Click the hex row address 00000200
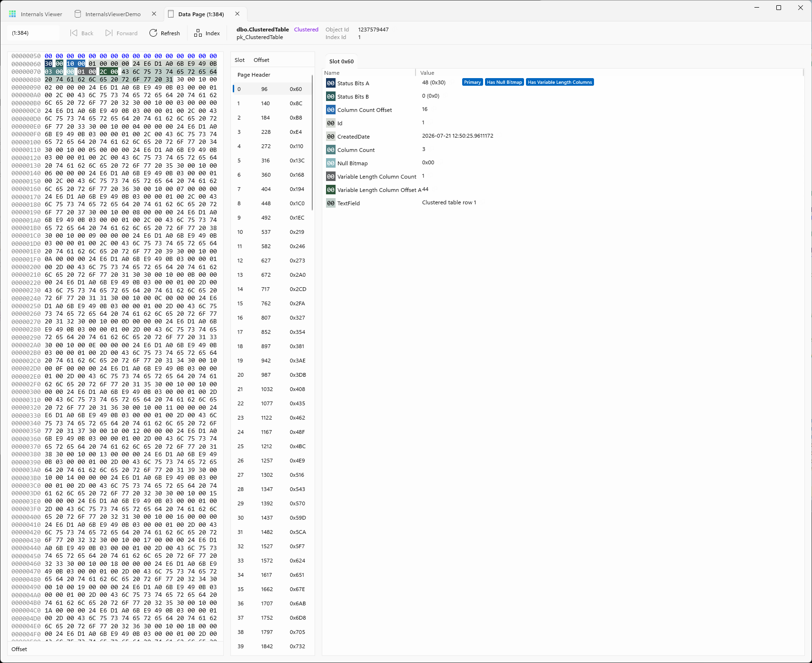Screen dimensions: 812x663 click(26, 267)
